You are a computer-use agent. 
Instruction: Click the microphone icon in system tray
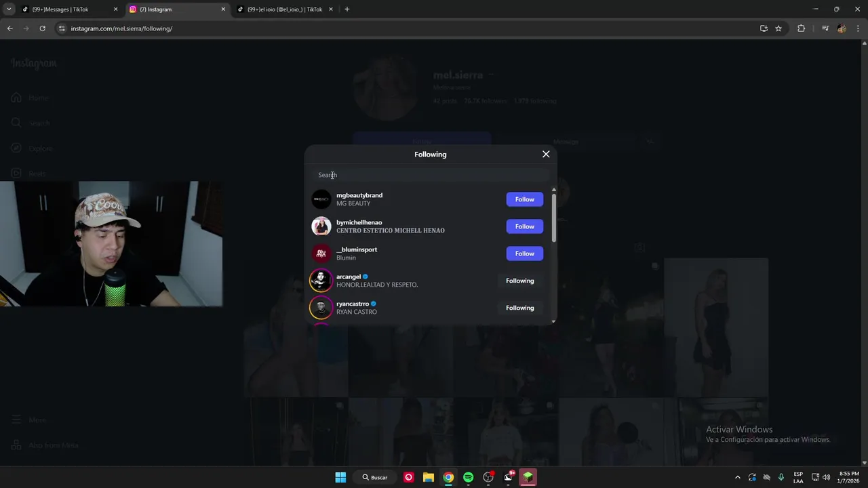(781, 477)
